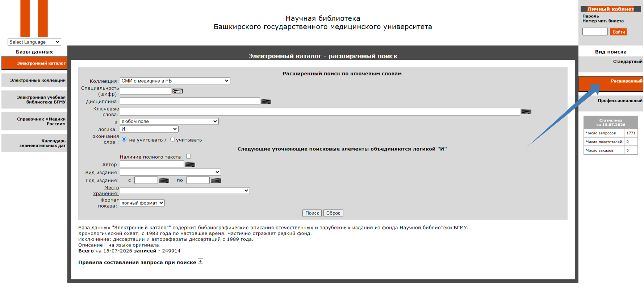Open the Коллекция dropdown
The height and width of the screenshot is (291, 644).
[x=175, y=81]
